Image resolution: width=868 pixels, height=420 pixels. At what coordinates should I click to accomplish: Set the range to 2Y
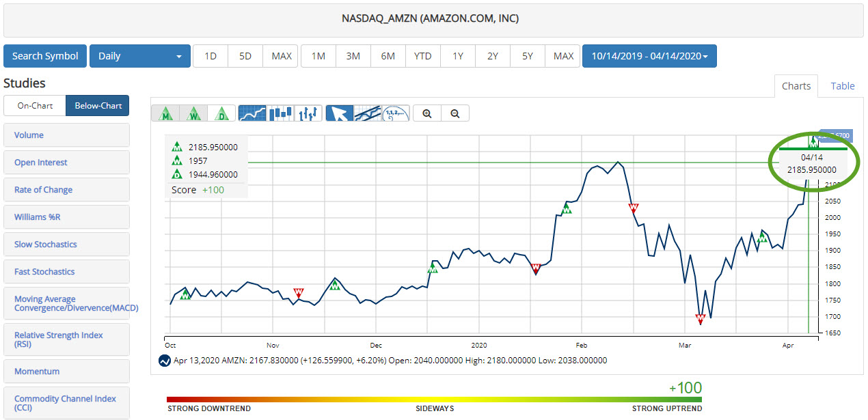(x=493, y=56)
